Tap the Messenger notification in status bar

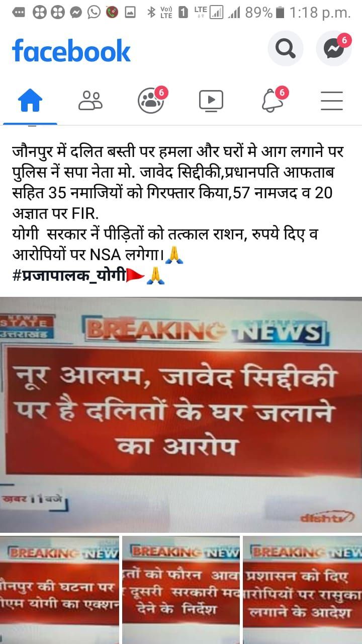point(76,13)
